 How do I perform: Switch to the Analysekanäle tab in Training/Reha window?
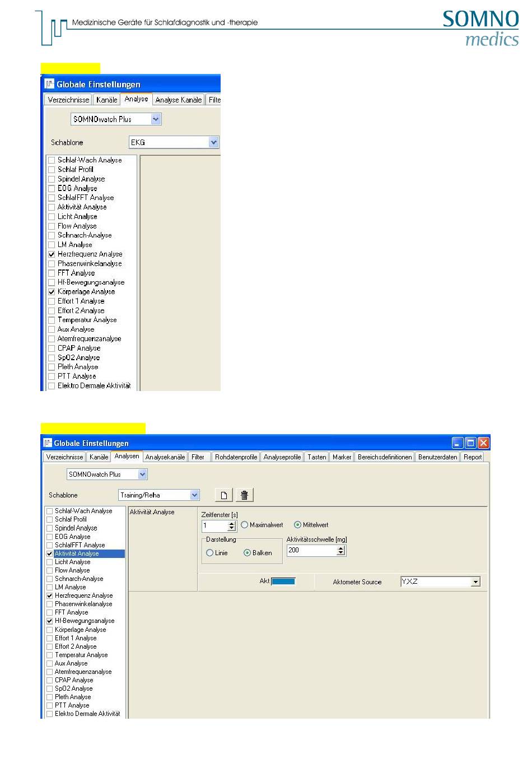165,457
